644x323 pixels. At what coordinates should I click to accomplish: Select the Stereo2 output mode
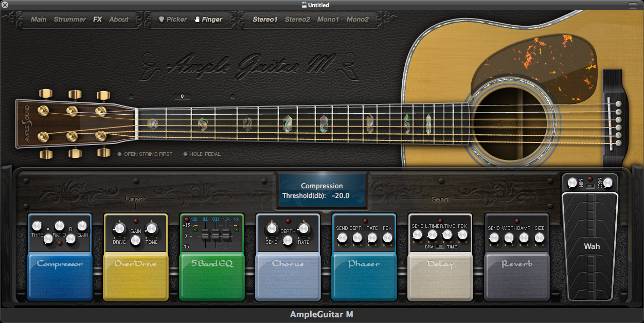[x=297, y=20]
